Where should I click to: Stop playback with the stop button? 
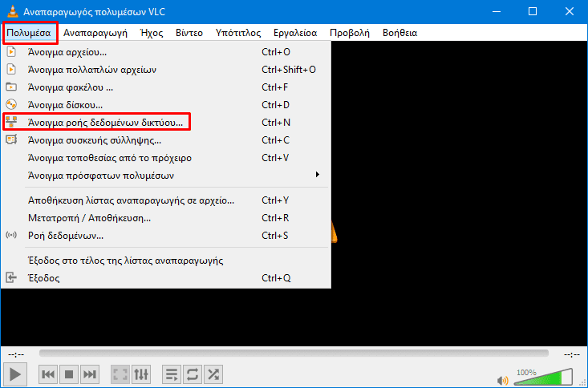(x=69, y=374)
